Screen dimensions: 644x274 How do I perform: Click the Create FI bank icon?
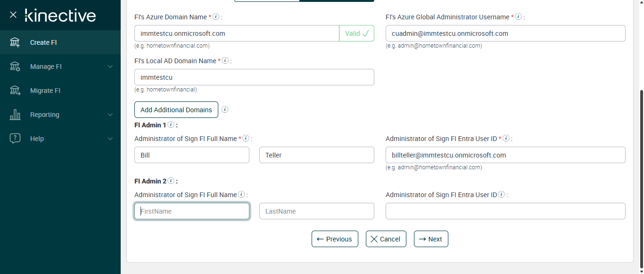coord(15,42)
